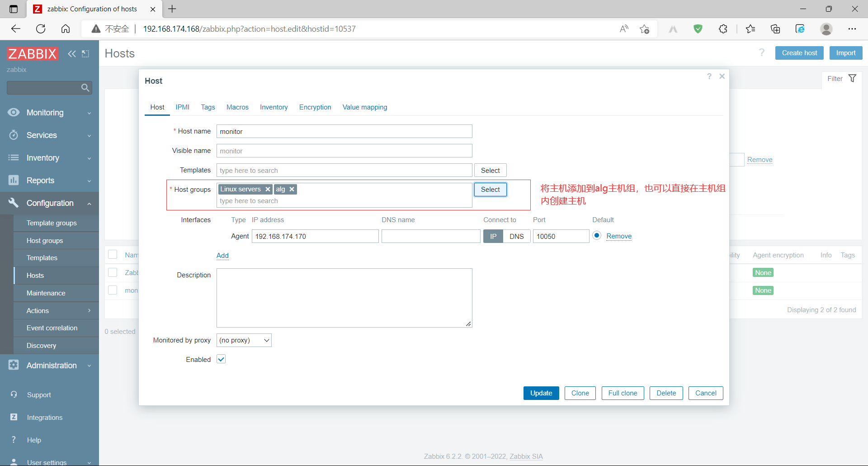Click the Description text area
Screen dimensions: 868x466
coord(344,298)
